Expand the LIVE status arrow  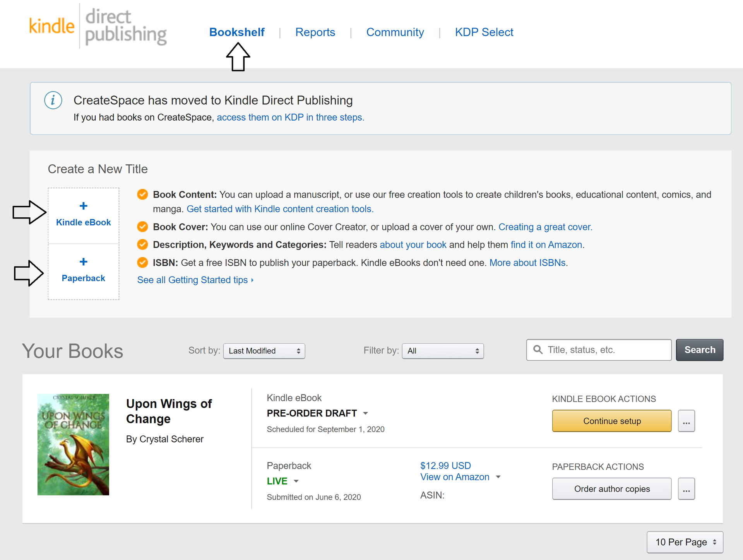tap(296, 481)
